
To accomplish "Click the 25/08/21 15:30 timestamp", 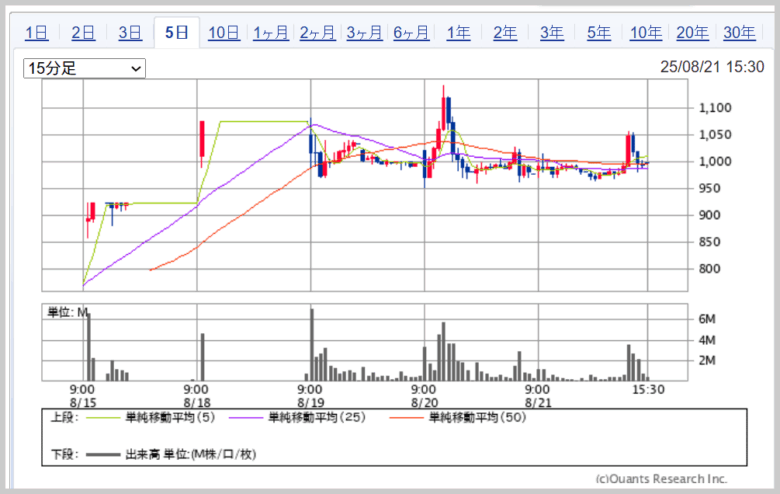I will coord(712,67).
